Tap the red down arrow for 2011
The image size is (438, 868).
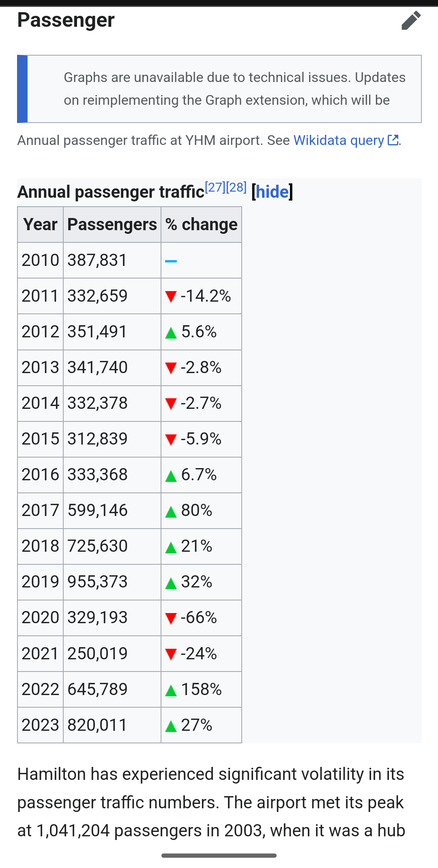171,297
